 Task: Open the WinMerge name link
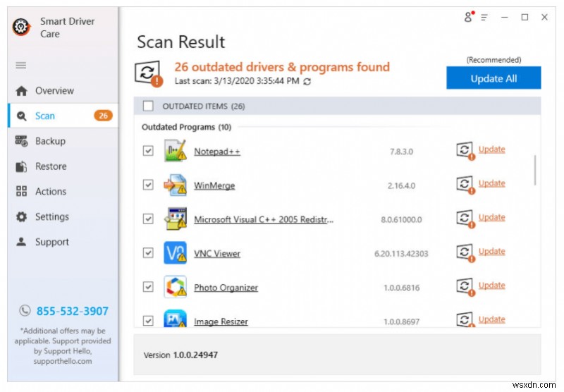point(214,186)
